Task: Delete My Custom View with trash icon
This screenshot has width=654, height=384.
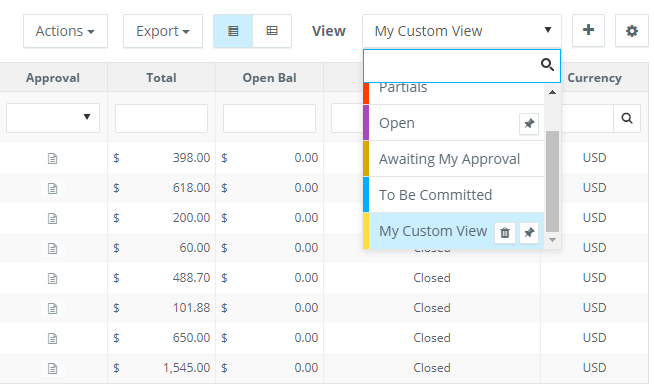Action: coord(505,233)
